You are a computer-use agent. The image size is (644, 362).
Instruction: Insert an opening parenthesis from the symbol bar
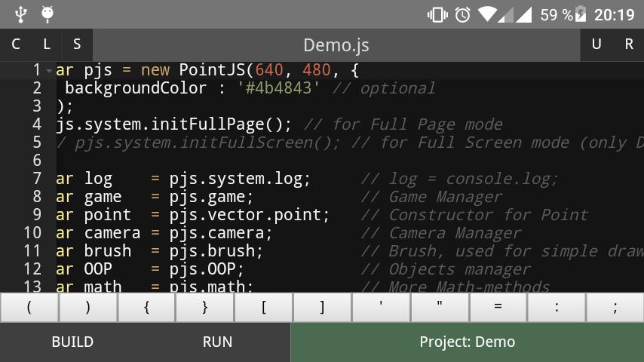click(29, 308)
